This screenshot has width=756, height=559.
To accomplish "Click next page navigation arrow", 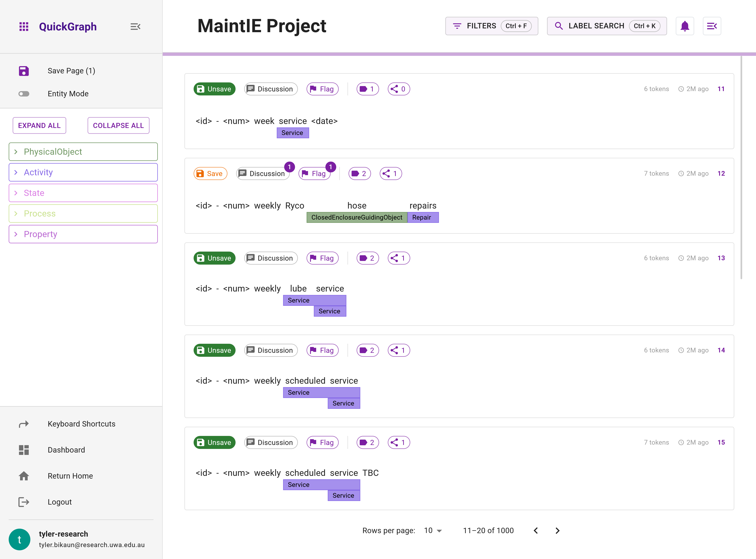I will click(556, 530).
